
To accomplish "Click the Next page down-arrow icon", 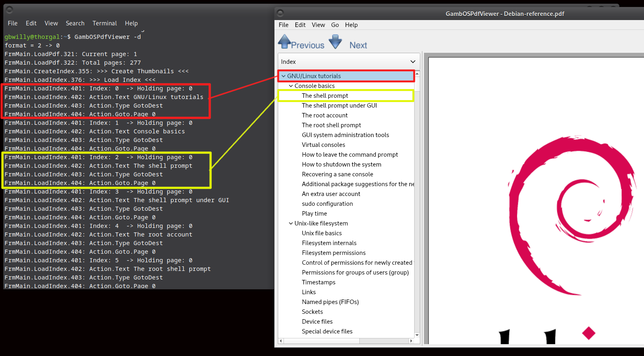I will click(x=336, y=41).
